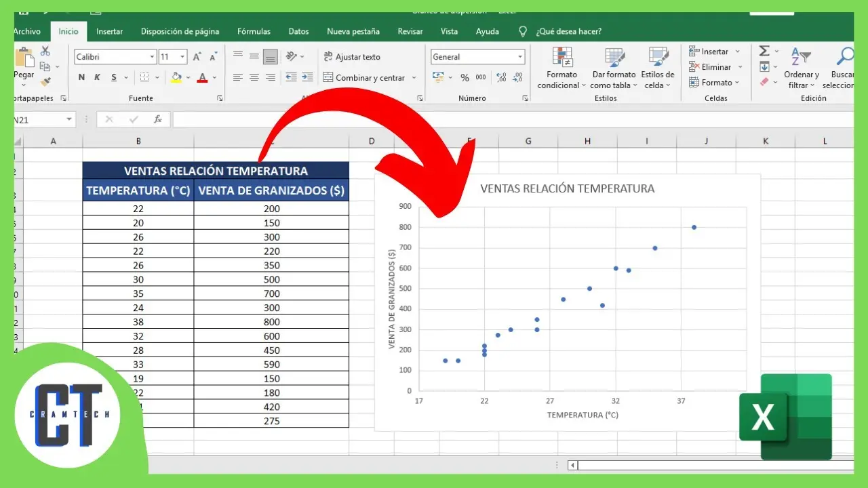Increase indent icon
This screenshot has width=868, height=488.
[x=307, y=77]
